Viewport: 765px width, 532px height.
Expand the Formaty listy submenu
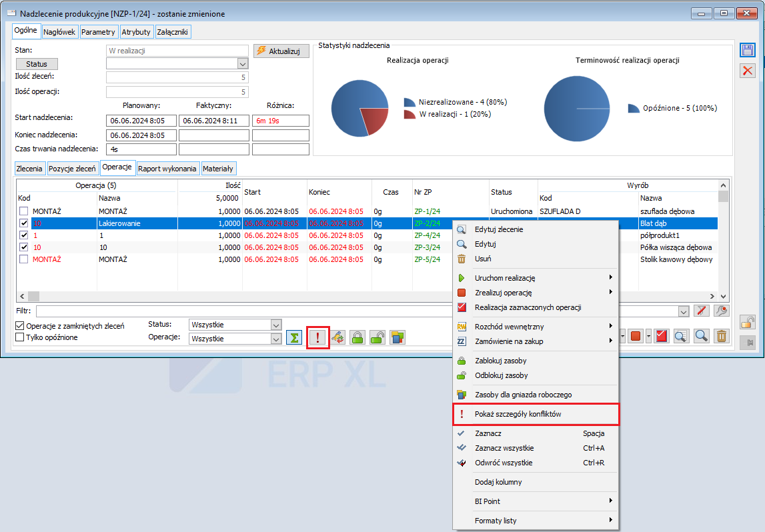pyautogui.click(x=610, y=520)
